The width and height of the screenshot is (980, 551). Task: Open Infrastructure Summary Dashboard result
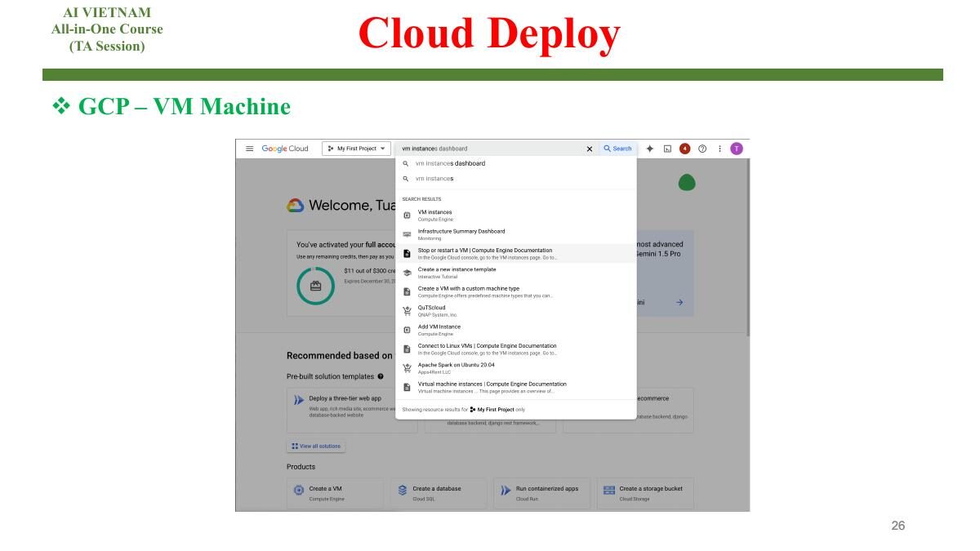pyautogui.click(x=515, y=234)
